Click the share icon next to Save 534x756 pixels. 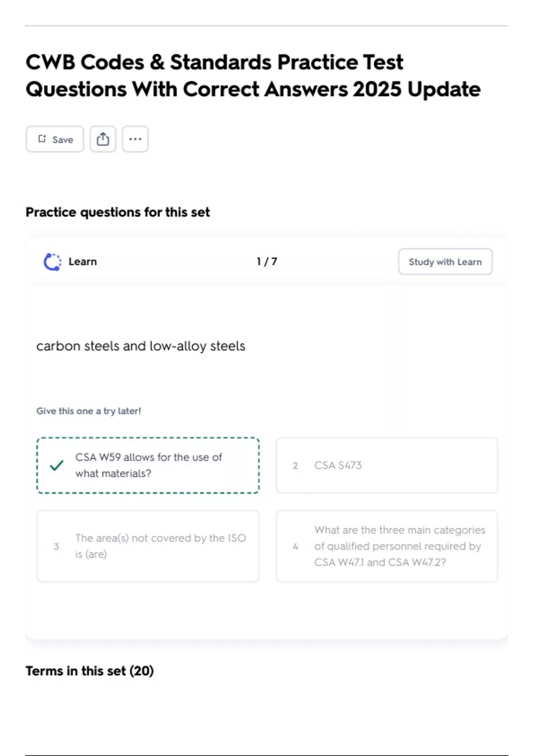point(103,139)
